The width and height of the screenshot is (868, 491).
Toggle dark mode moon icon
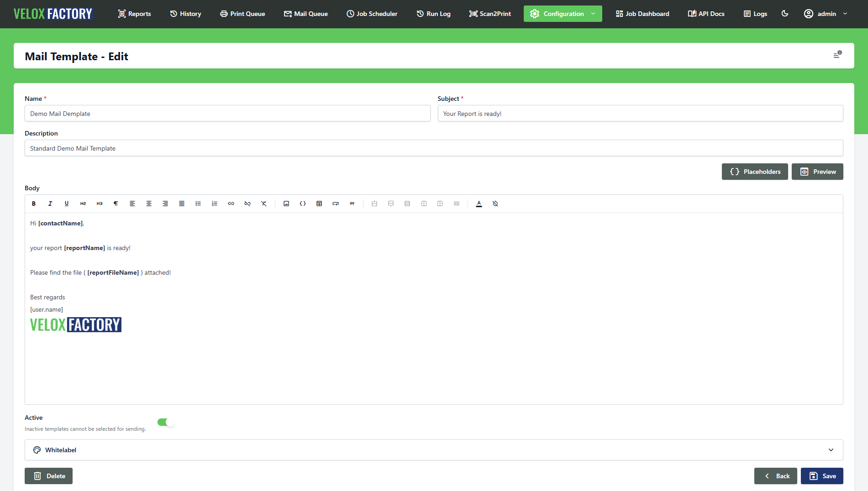(x=785, y=14)
